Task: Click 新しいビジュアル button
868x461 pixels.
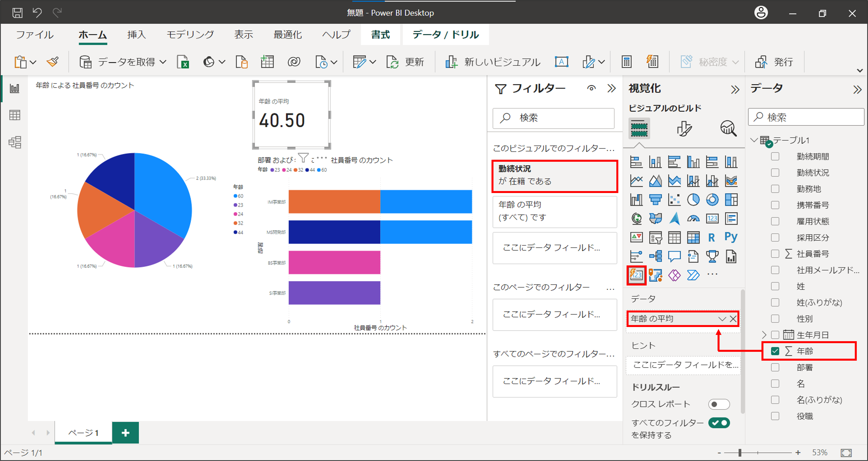Action: [x=493, y=62]
